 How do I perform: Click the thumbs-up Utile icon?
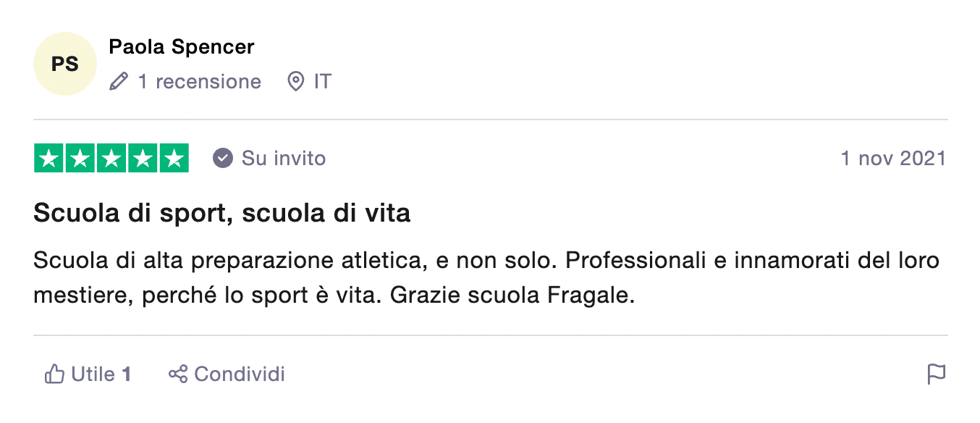(x=55, y=374)
